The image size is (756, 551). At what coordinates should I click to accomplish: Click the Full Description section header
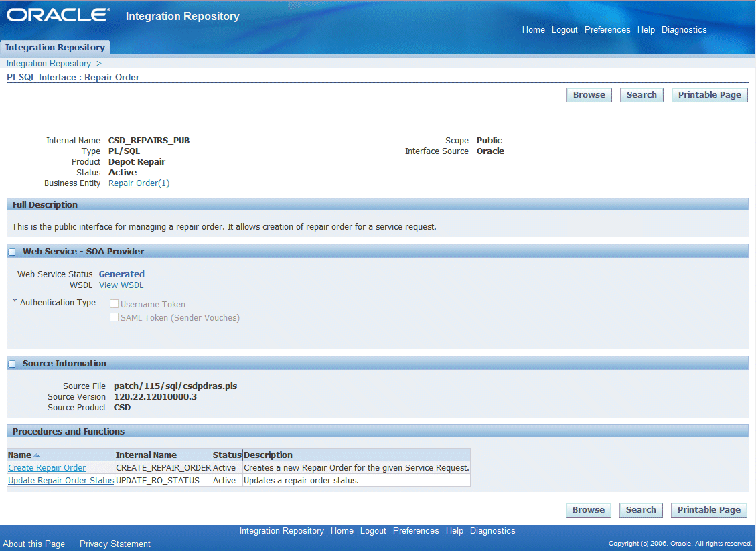378,204
